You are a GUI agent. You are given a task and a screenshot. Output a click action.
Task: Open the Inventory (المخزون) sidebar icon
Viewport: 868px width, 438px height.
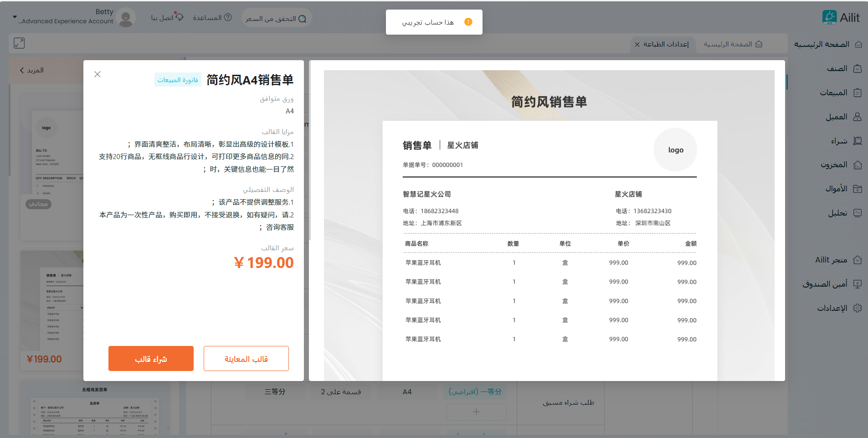(857, 165)
